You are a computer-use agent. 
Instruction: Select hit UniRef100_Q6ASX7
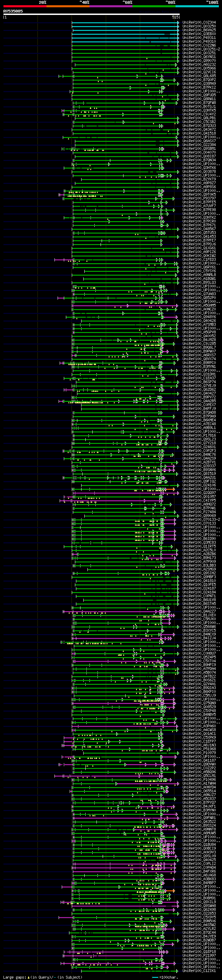click(x=199, y=141)
